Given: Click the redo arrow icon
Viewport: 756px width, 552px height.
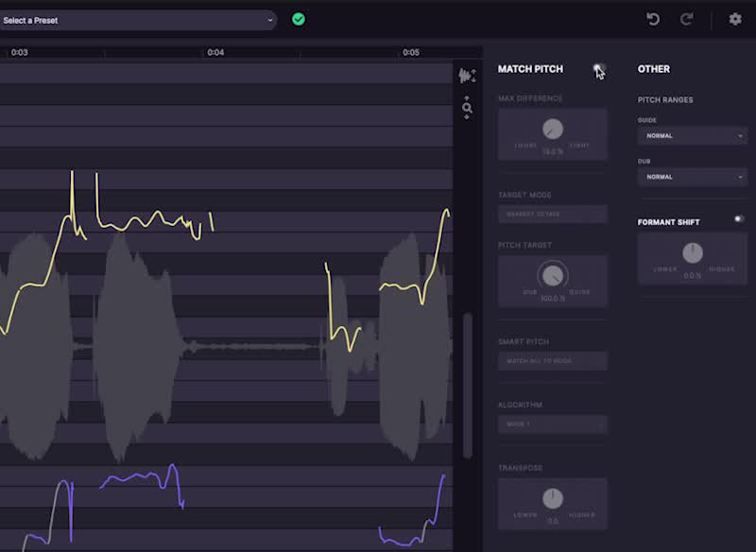Looking at the screenshot, I should (x=687, y=19).
